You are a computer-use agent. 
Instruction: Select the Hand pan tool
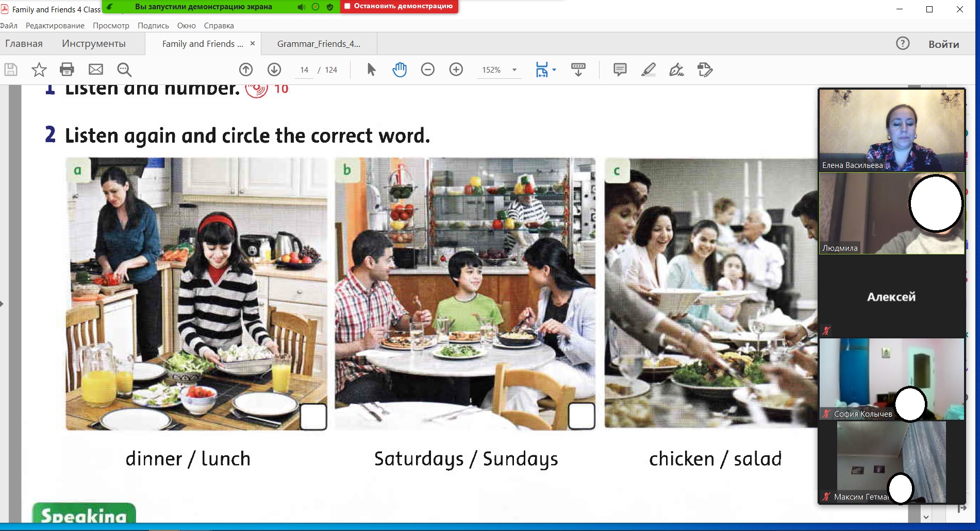tap(400, 70)
